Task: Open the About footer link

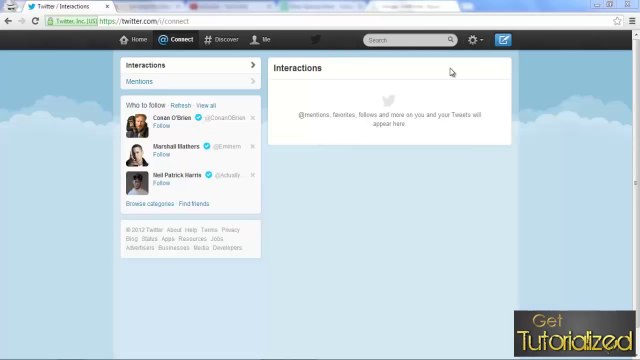Action: [x=174, y=230]
